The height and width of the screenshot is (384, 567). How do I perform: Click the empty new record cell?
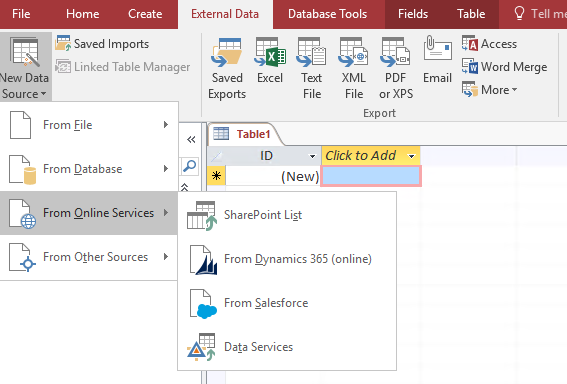371,176
